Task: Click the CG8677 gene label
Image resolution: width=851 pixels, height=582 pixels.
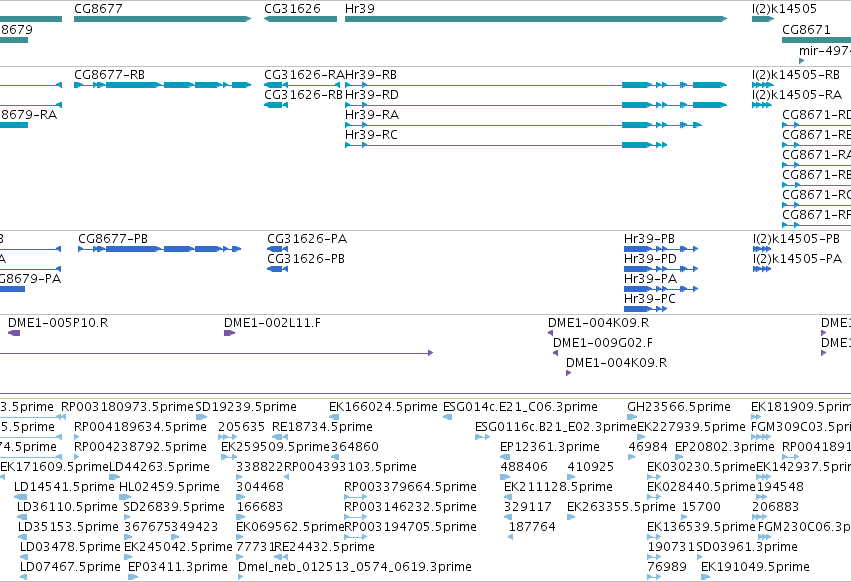Action: pos(98,9)
